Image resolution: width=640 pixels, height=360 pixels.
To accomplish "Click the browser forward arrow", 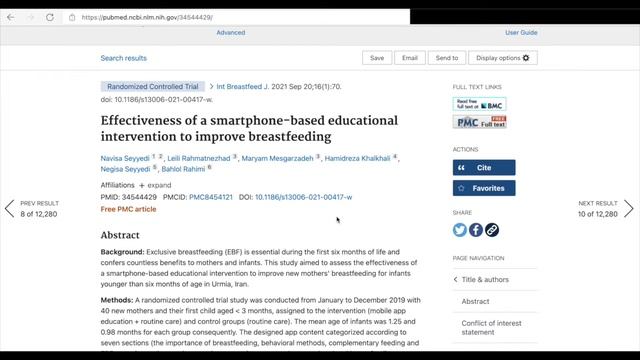I will [x=31, y=17].
